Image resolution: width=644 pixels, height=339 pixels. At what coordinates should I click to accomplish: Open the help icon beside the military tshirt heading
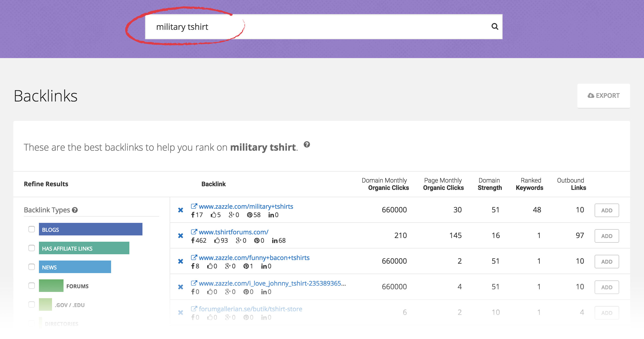click(307, 145)
